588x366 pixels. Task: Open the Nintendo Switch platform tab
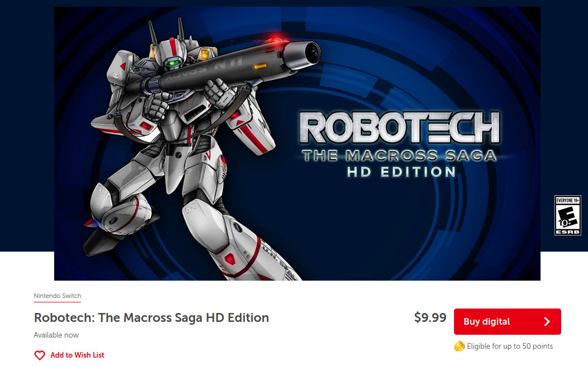(x=58, y=296)
